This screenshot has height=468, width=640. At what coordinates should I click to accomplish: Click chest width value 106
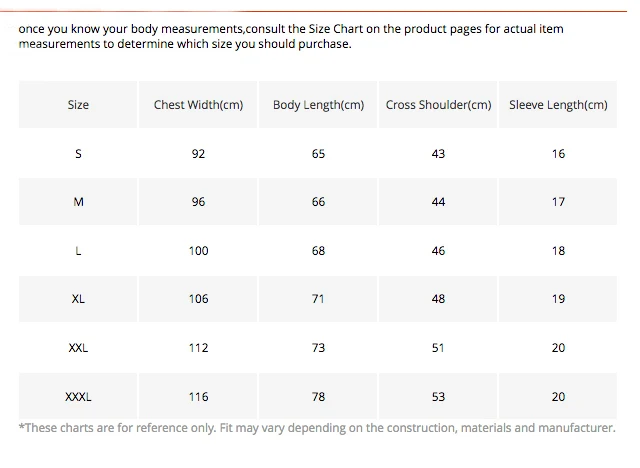(x=198, y=299)
